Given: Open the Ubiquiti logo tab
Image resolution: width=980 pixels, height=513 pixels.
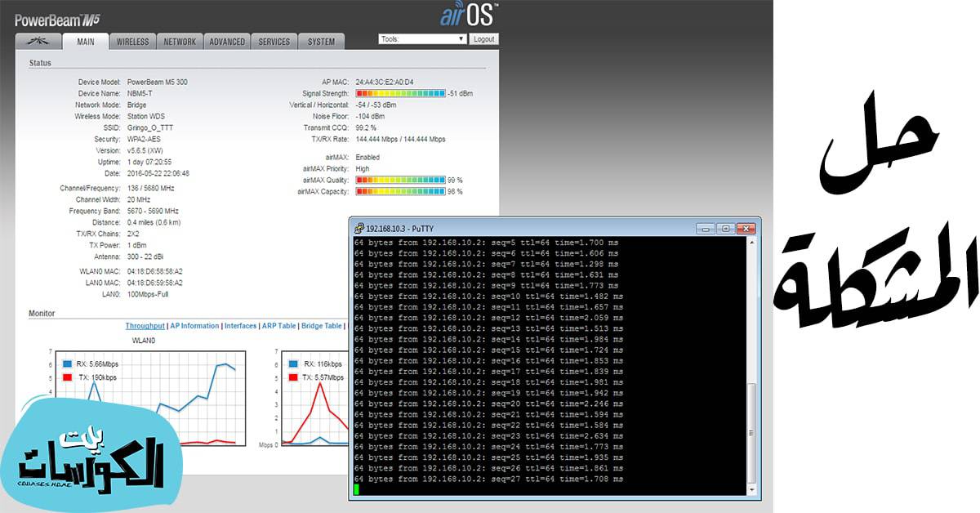Looking at the screenshot, I should (x=38, y=42).
